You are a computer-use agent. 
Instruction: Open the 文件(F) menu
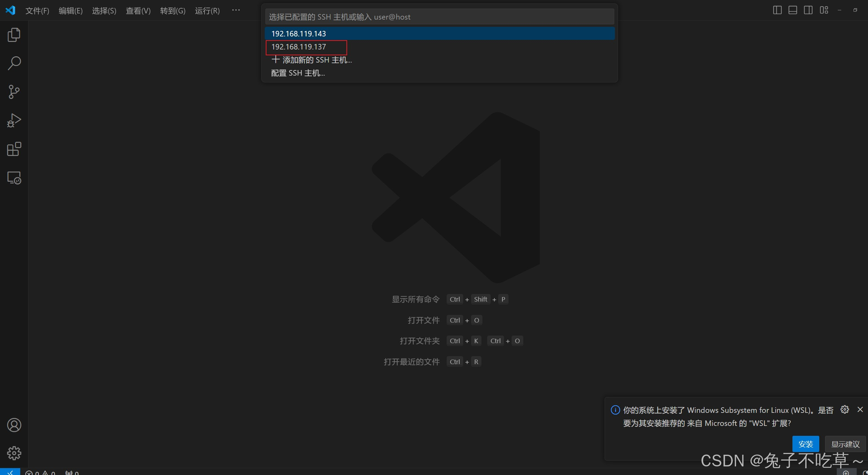tap(37, 11)
